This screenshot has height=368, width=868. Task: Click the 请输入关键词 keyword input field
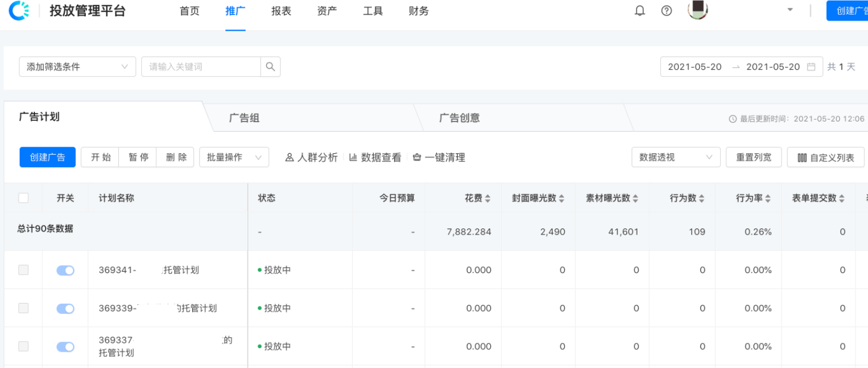click(x=198, y=67)
